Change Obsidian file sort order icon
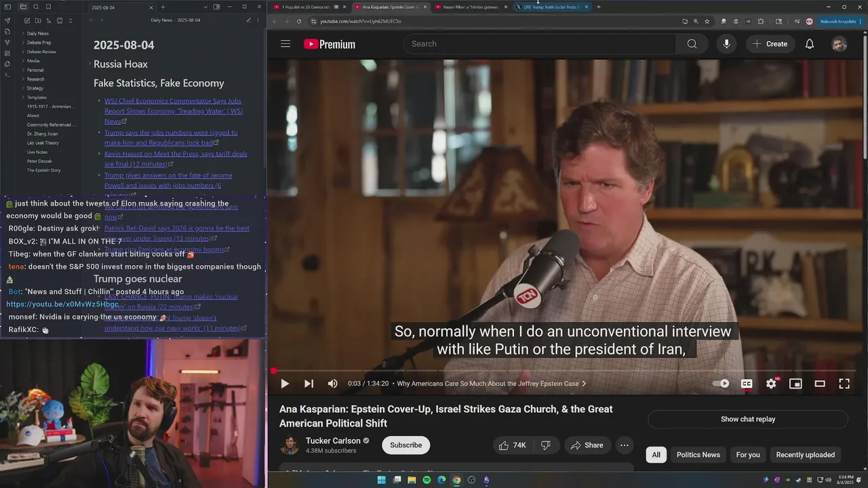Screen dimensions: 868x488 pos(48,21)
